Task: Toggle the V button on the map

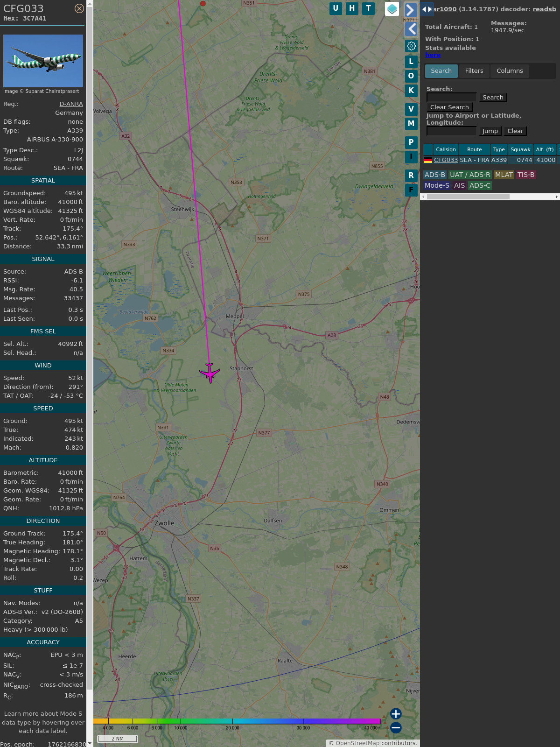Action: click(411, 109)
